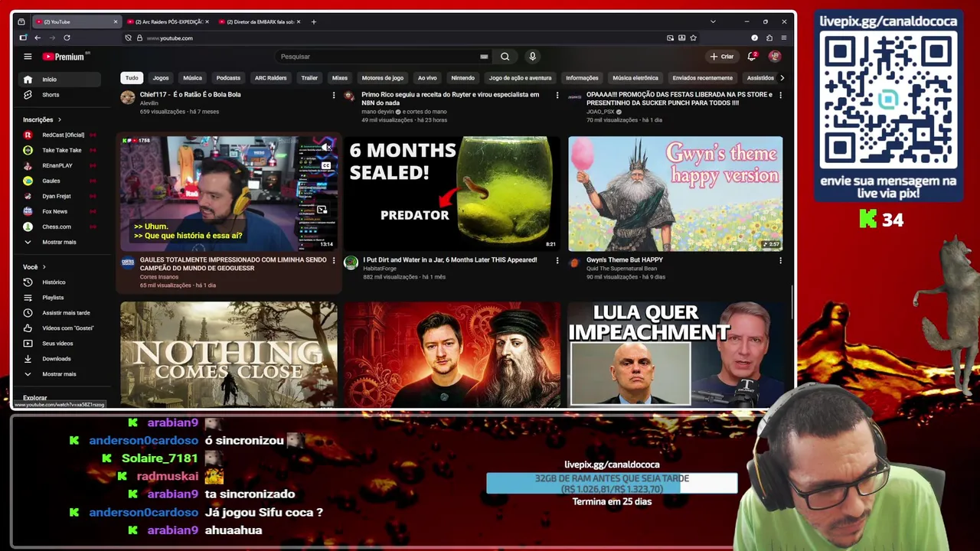The image size is (980, 551).
Task: Select the Jogos filter chip
Action: (x=161, y=78)
